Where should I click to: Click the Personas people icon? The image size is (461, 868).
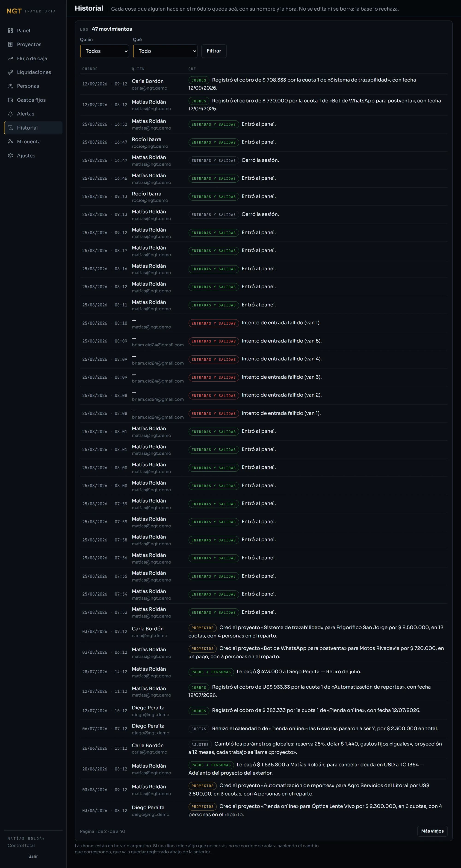10,86
